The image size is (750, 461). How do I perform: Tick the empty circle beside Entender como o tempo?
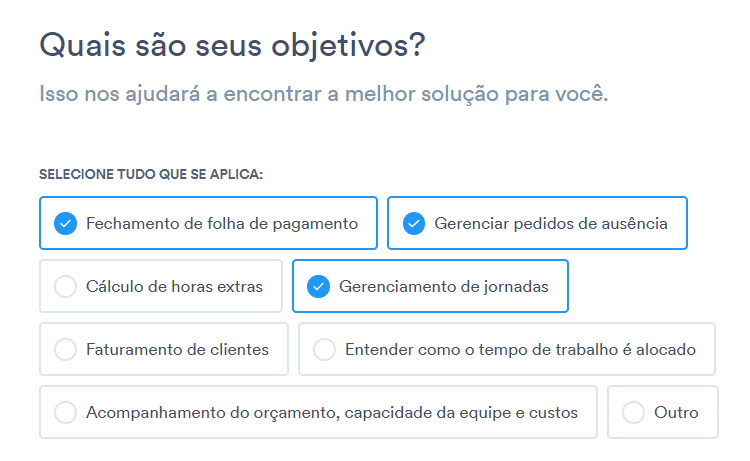click(x=324, y=350)
